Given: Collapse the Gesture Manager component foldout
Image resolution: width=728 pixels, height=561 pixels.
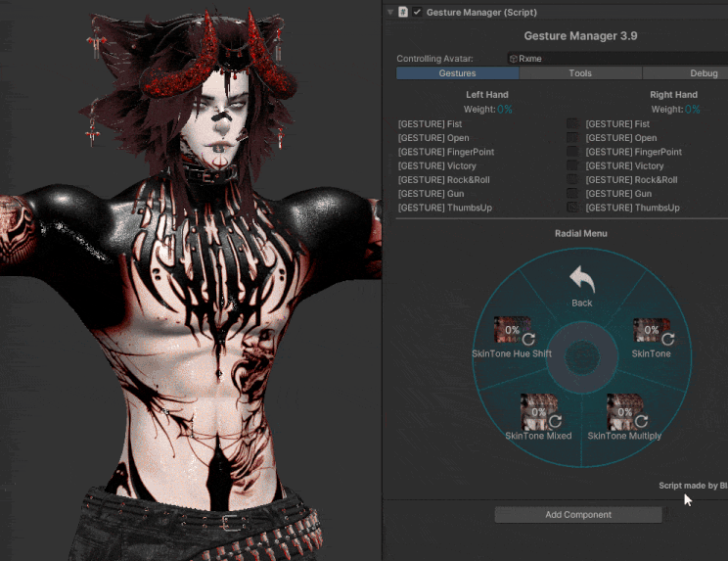Looking at the screenshot, I should click(x=391, y=12).
